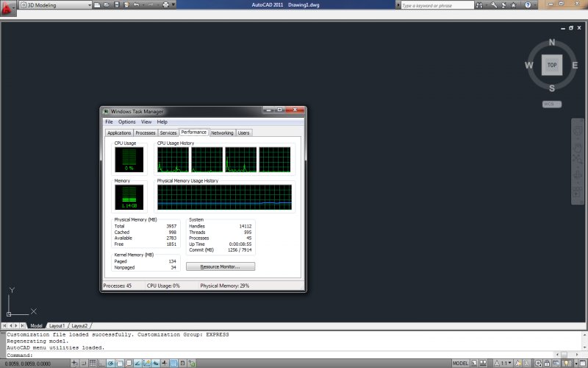Open the undo history dropdown arrow

click(143, 5)
